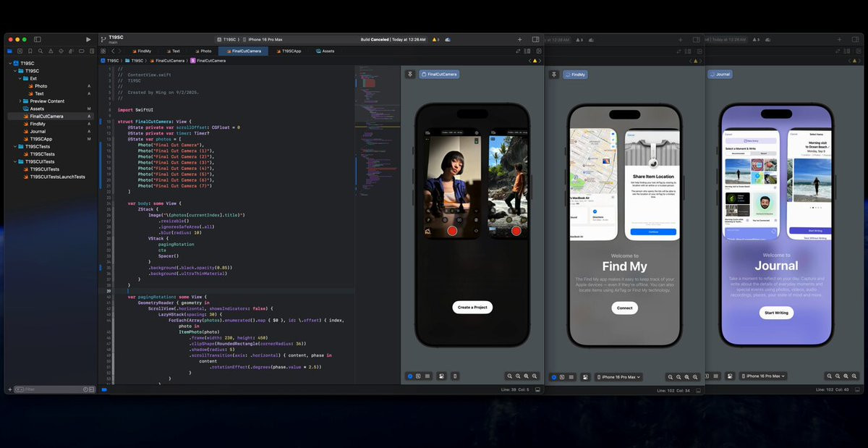Open the Text file in navigator

pos(39,93)
